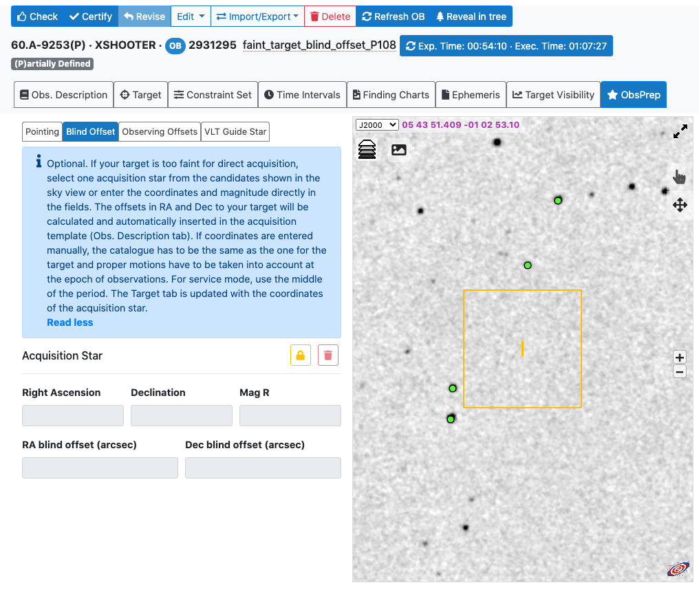Open the layers stack icon in sky view
Image resolution: width=699 pixels, height=616 pixels.
point(367,149)
